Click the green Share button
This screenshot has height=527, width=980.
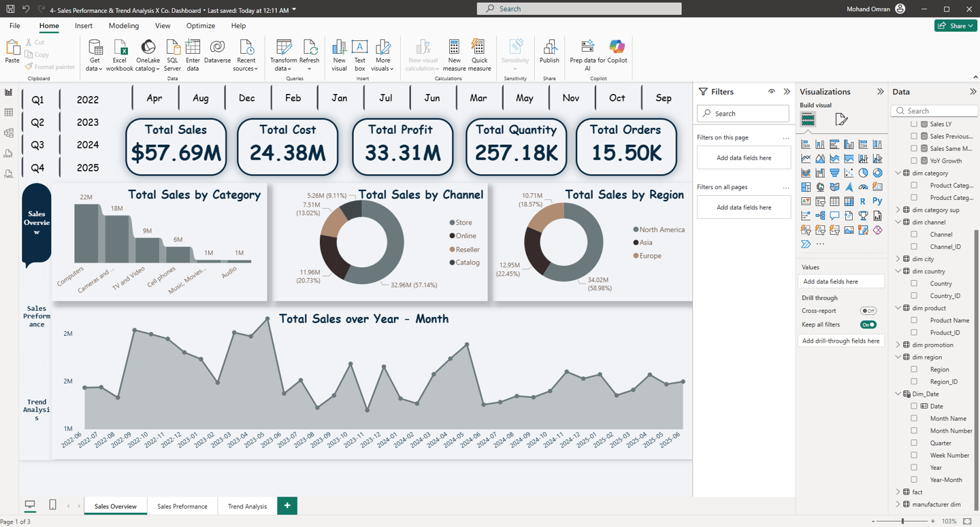pos(956,26)
